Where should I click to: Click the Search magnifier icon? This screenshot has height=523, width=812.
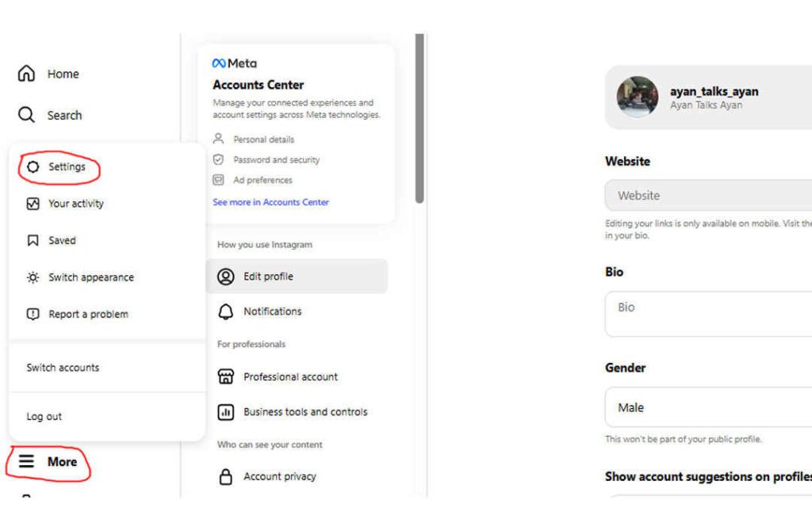point(26,115)
